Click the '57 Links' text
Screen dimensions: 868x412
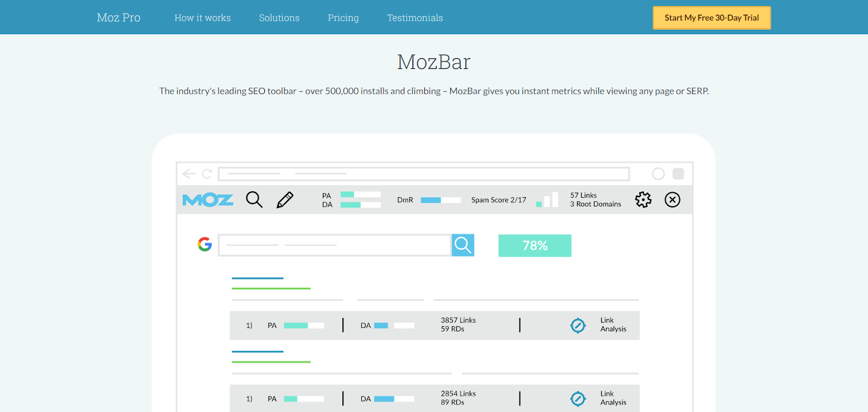point(583,195)
